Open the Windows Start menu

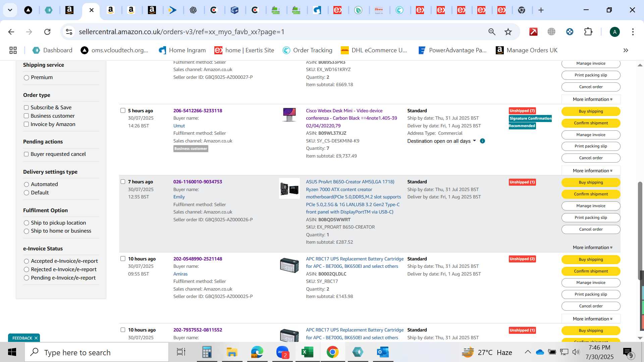(x=12, y=352)
